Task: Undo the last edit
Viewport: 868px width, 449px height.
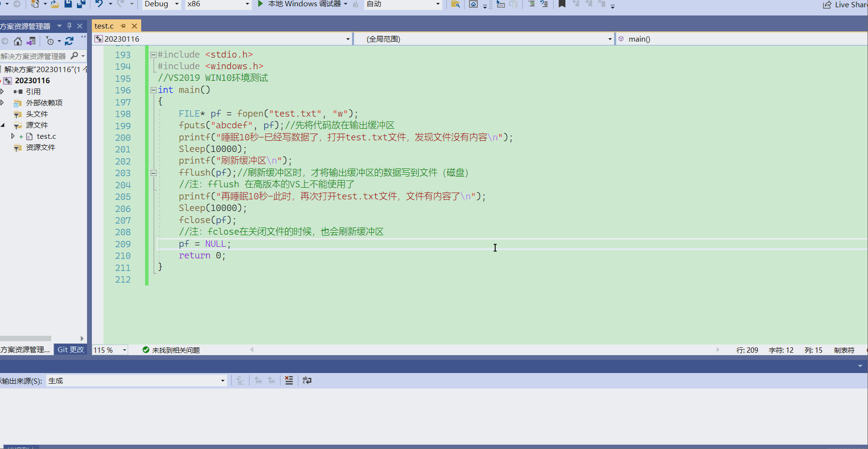Action: tap(99, 4)
